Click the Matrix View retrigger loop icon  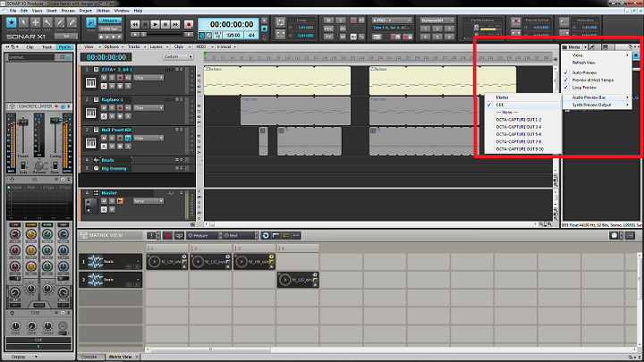click(x=266, y=236)
